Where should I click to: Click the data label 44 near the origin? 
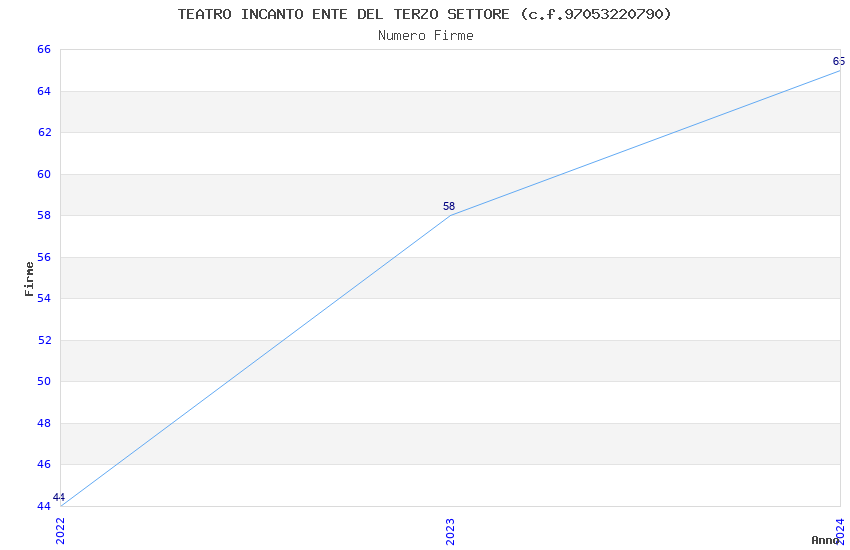[x=59, y=497]
